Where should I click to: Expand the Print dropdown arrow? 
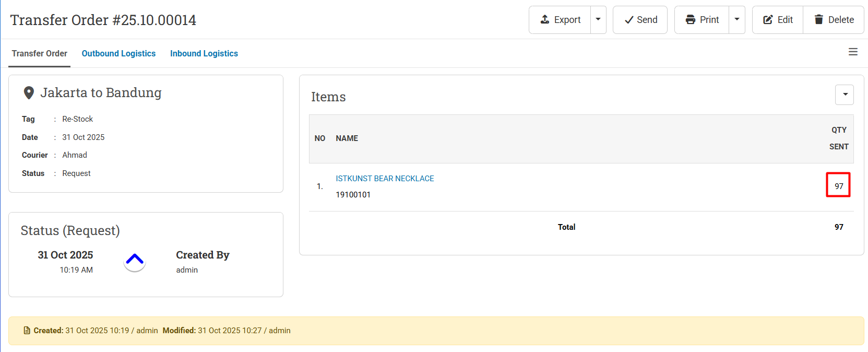pyautogui.click(x=737, y=20)
